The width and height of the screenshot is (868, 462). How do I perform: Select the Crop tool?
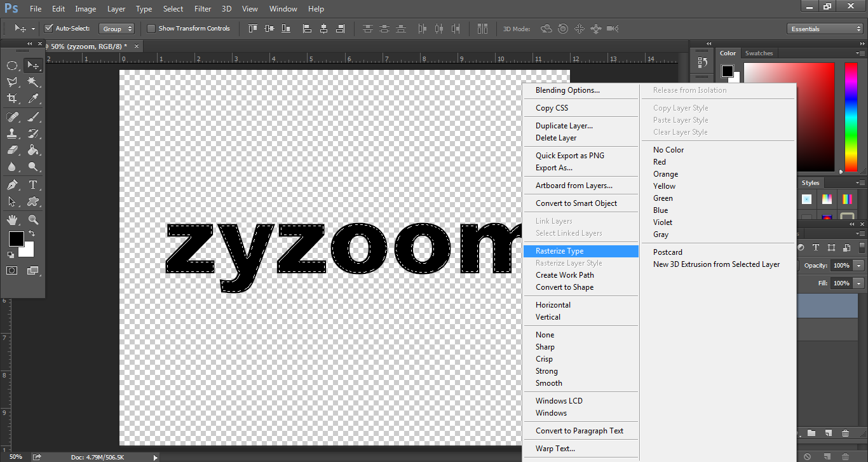[x=12, y=99]
